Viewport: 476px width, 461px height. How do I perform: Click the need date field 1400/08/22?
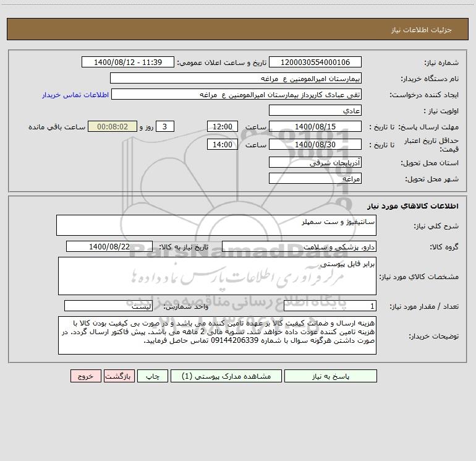(x=109, y=246)
